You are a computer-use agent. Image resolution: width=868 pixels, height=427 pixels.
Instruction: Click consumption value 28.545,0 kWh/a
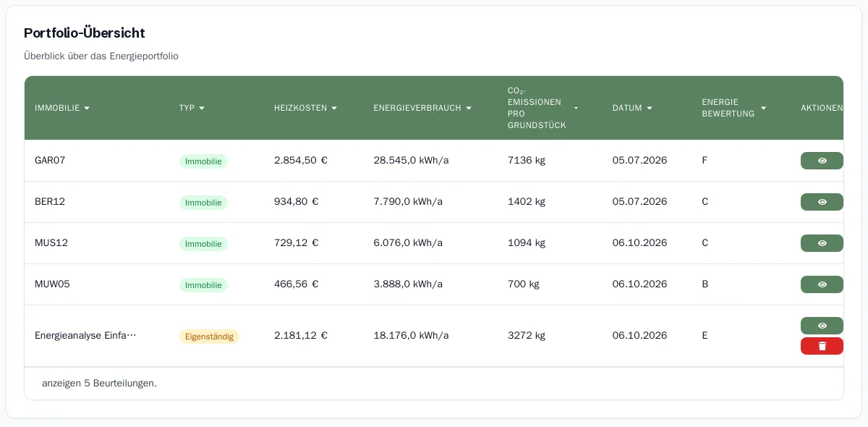click(x=412, y=161)
